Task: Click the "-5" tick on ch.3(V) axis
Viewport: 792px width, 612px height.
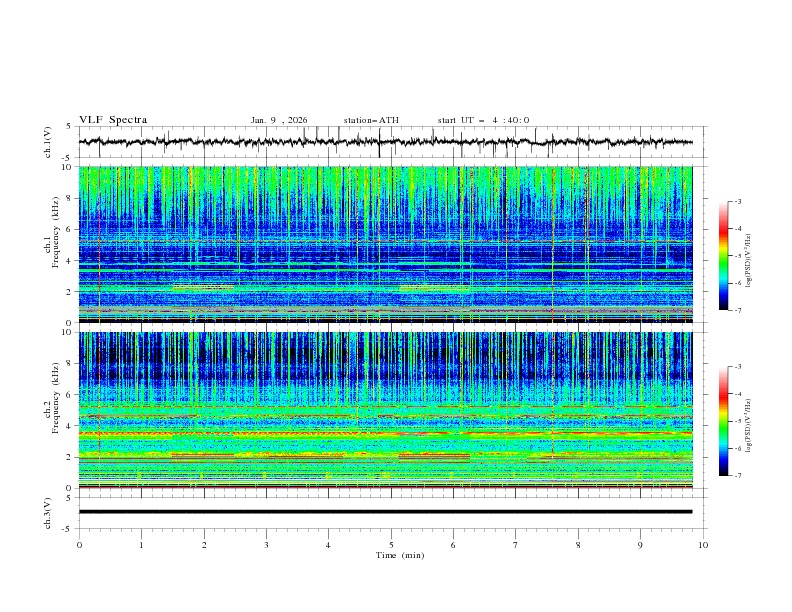Action: (67, 529)
